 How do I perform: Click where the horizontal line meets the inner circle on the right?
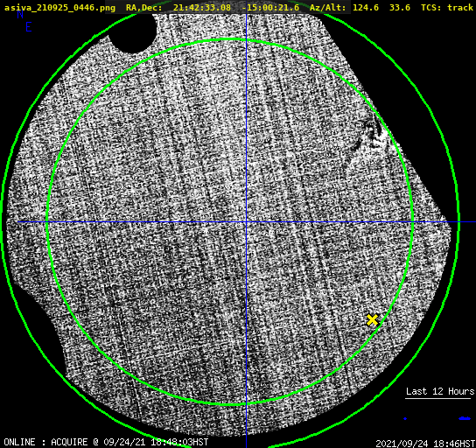(x=413, y=222)
